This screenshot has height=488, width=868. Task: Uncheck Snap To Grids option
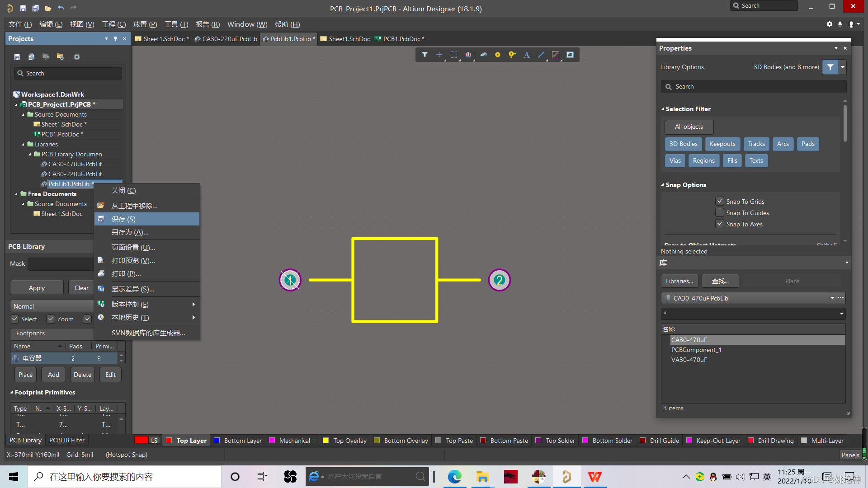coord(719,202)
